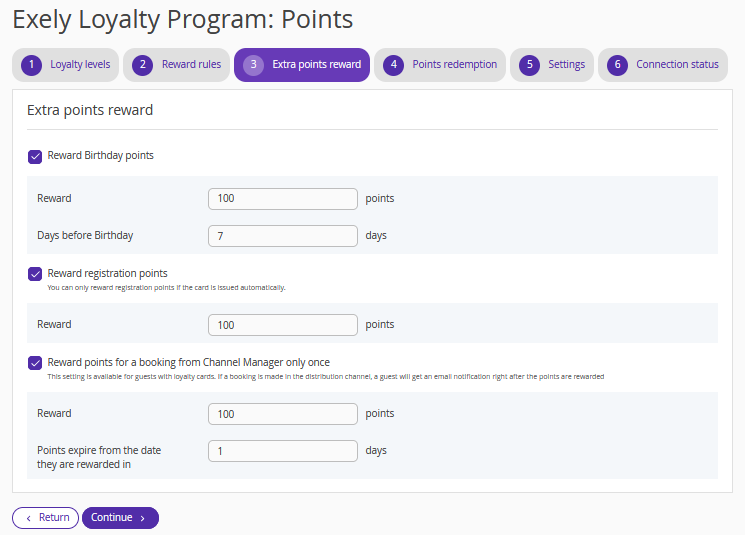Image resolution: width=745 pixels, height=535 pixels.
Task: Click the step 5 number circle icon
Action: (x=529, y=65)
